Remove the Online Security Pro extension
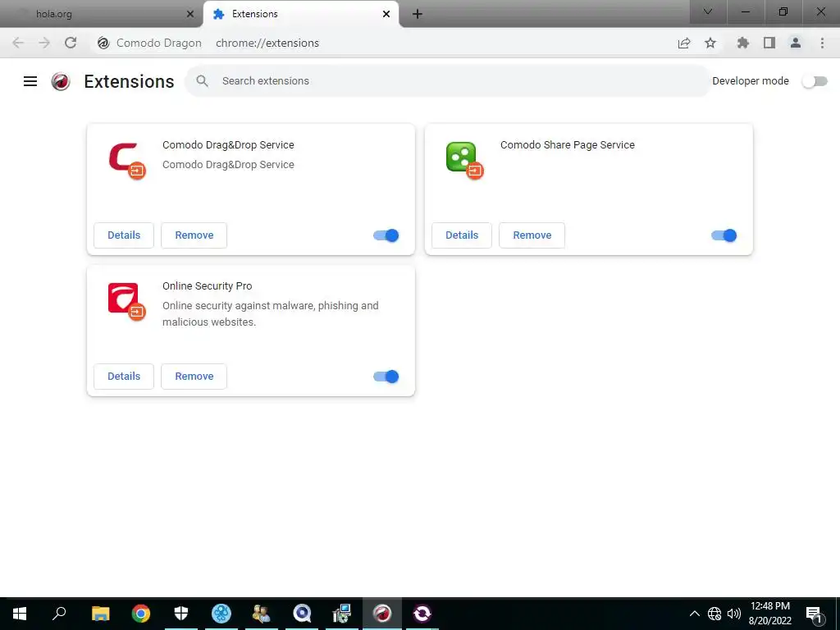840x630 pixels. point(194,376)
